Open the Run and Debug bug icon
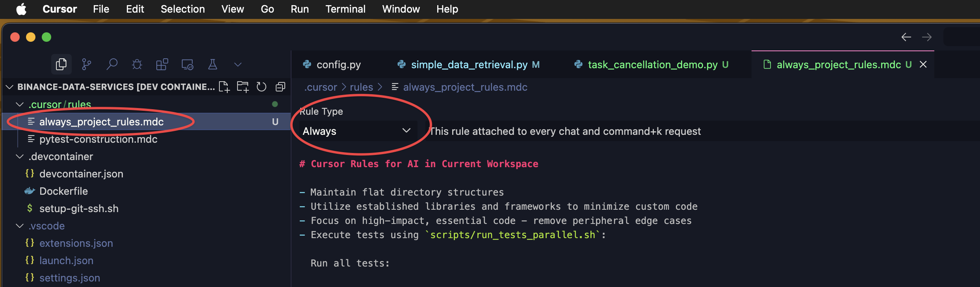This screenshot has height=287, width=980. click(137, 64)
